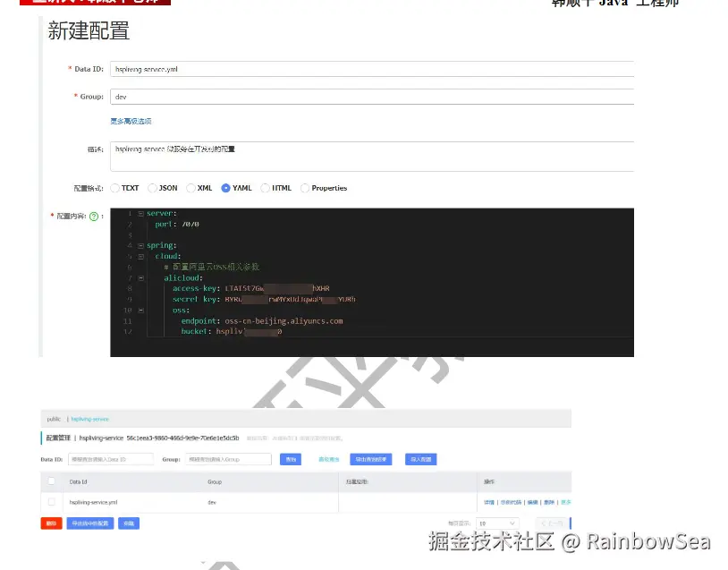The width and height of the screenshot is (728, 570).
Task: Click the red 删除 delete button
Action: 52,523
